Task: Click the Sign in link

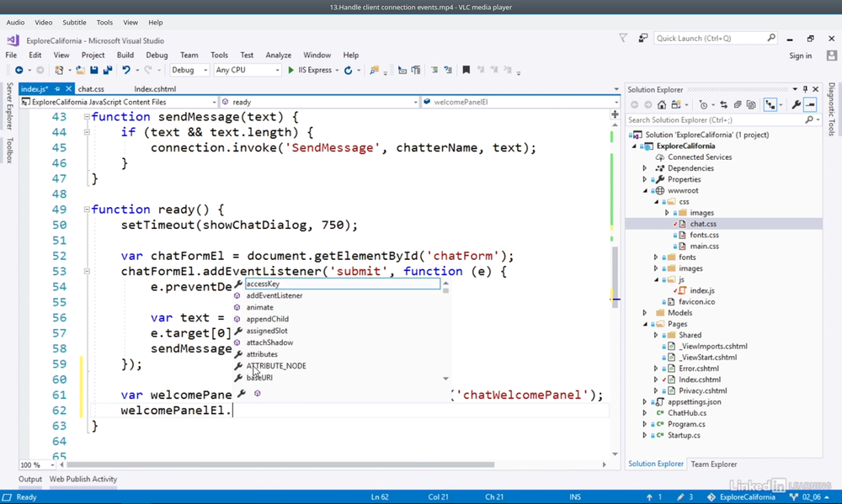Action: pyautogui.click(x=800, y=56)
